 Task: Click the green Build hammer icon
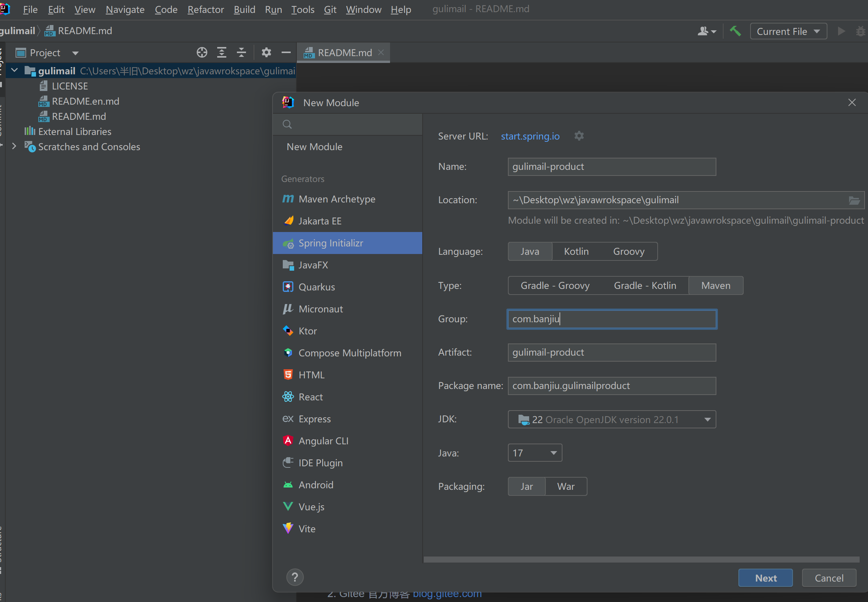(735, 31)
